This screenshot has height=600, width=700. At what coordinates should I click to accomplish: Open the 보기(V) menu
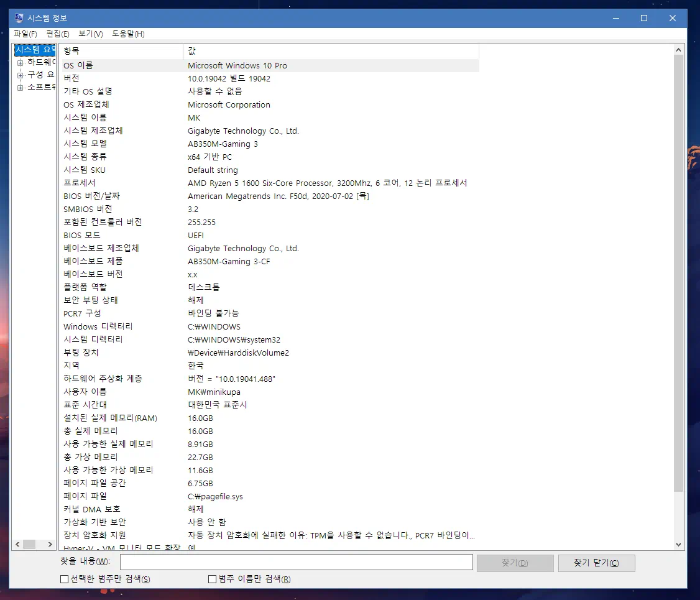89,34
